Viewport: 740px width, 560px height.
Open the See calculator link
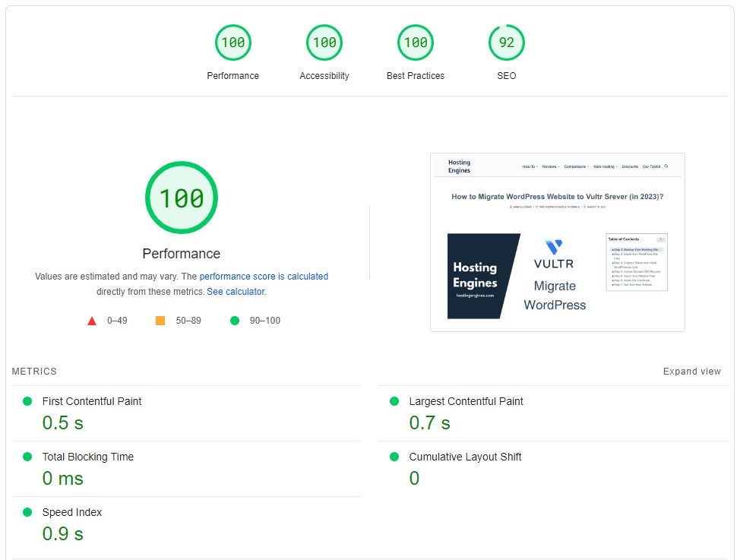tap(236, 292)
